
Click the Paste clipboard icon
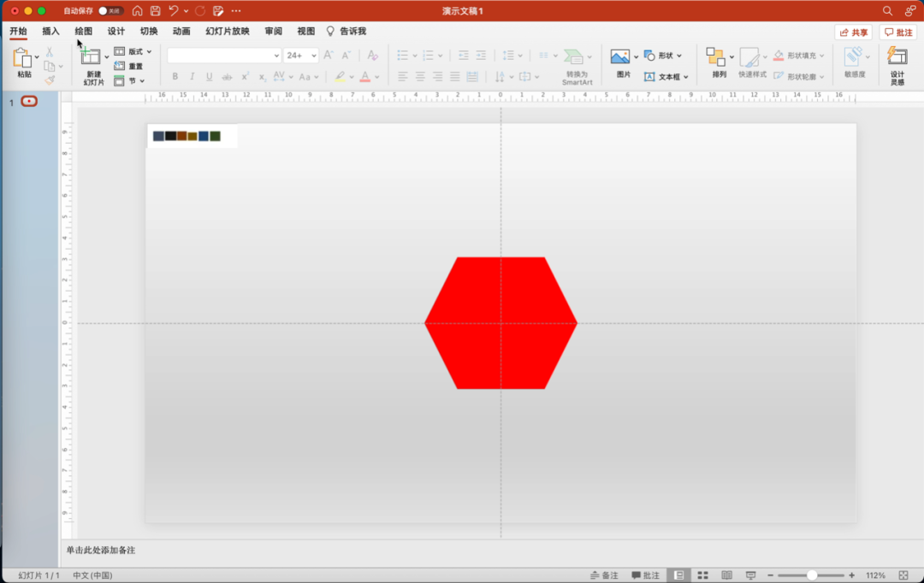22,59
